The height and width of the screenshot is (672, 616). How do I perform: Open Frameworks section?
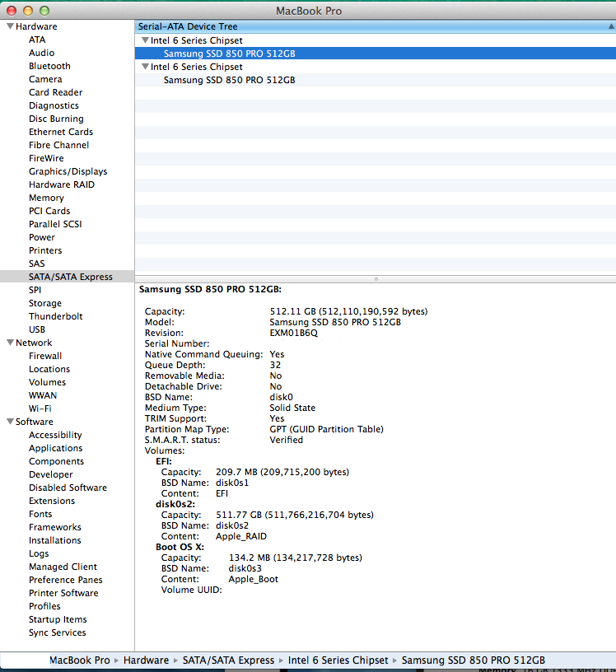[x=55, y=527]
